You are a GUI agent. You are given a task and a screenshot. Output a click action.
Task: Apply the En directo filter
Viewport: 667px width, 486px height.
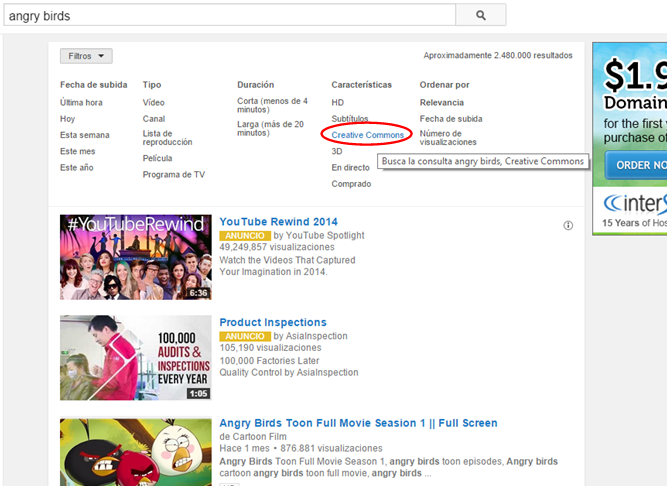351,168
